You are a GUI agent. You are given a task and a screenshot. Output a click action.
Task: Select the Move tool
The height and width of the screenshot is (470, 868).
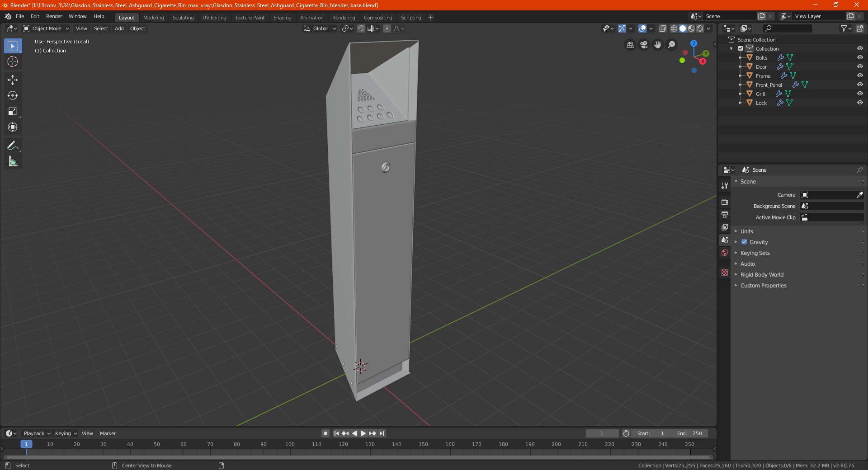pos(13,80)
